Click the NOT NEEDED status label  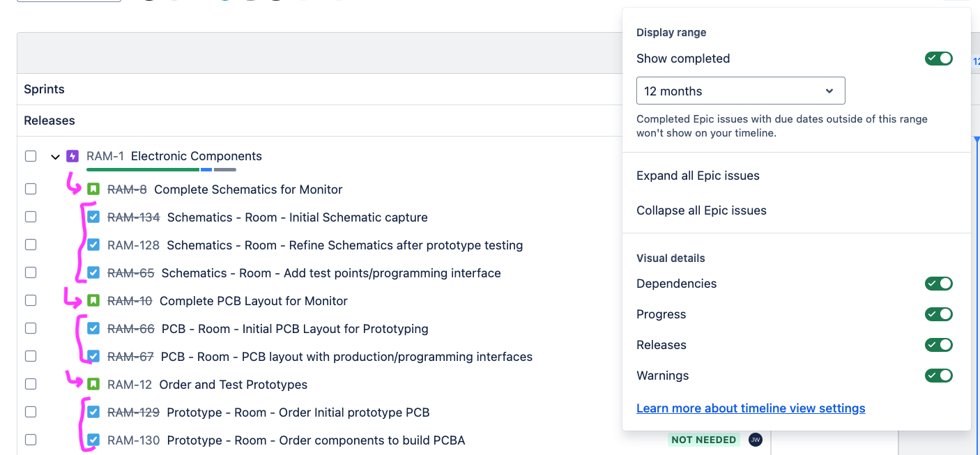coord(703,440)
